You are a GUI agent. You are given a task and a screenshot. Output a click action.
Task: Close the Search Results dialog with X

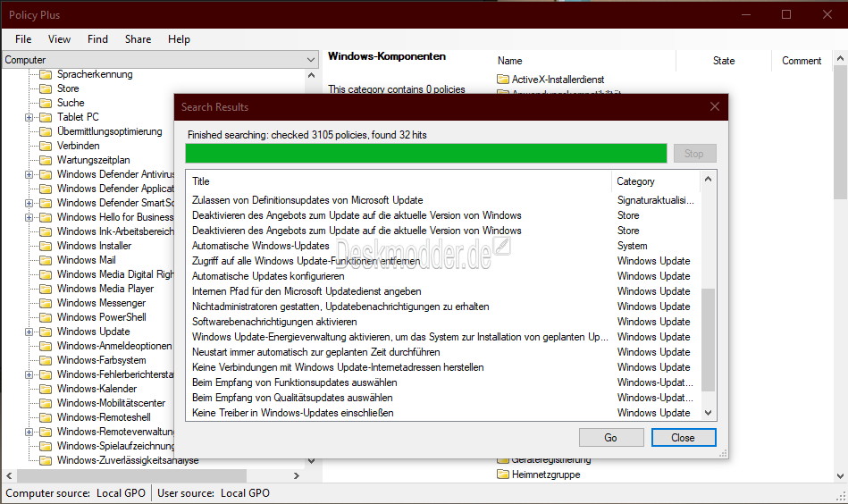[715, 106]
